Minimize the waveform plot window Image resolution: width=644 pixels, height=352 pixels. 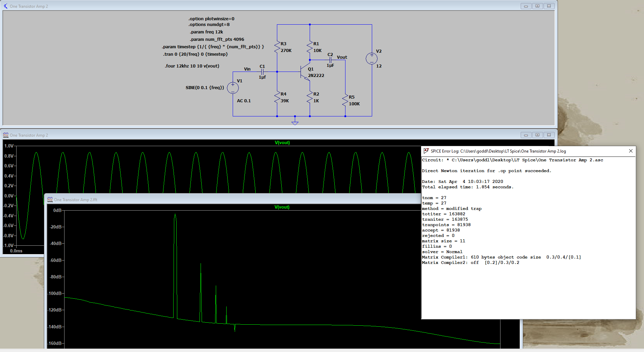pos(526,135)
